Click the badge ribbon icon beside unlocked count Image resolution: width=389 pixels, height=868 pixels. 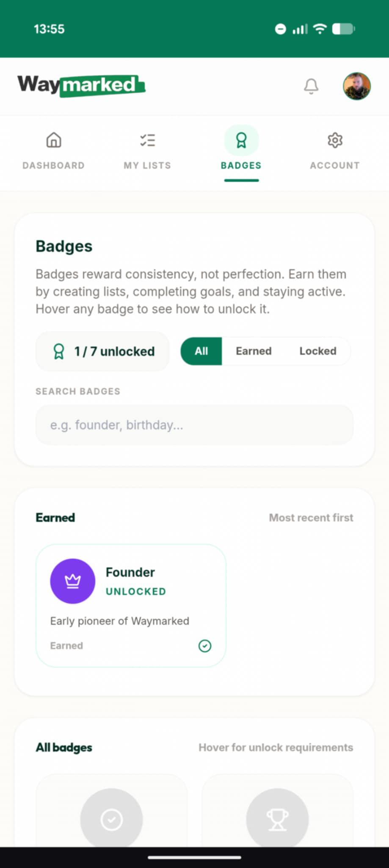pyautogui.click(x=58, y=351)
